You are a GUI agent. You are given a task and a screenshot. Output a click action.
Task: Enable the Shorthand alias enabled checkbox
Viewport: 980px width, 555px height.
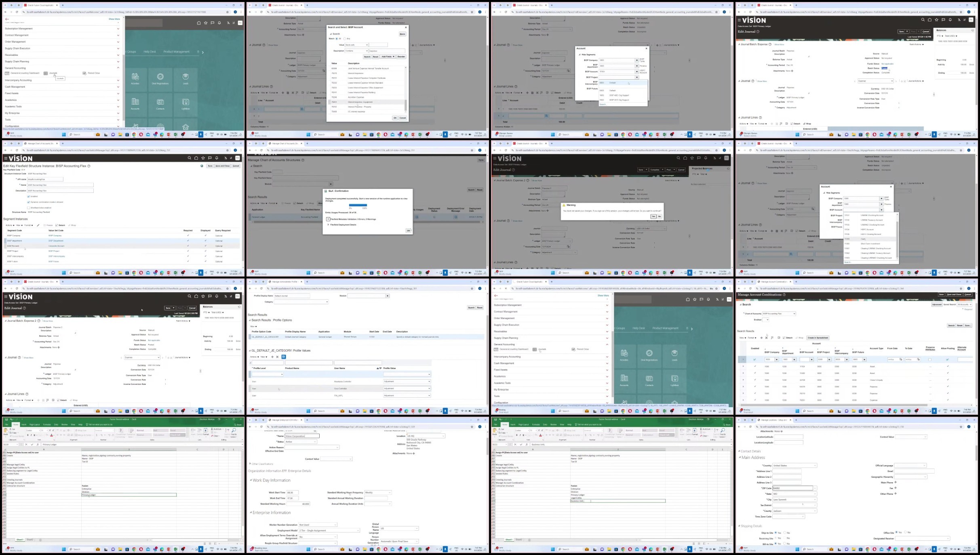tap(29, 208)
